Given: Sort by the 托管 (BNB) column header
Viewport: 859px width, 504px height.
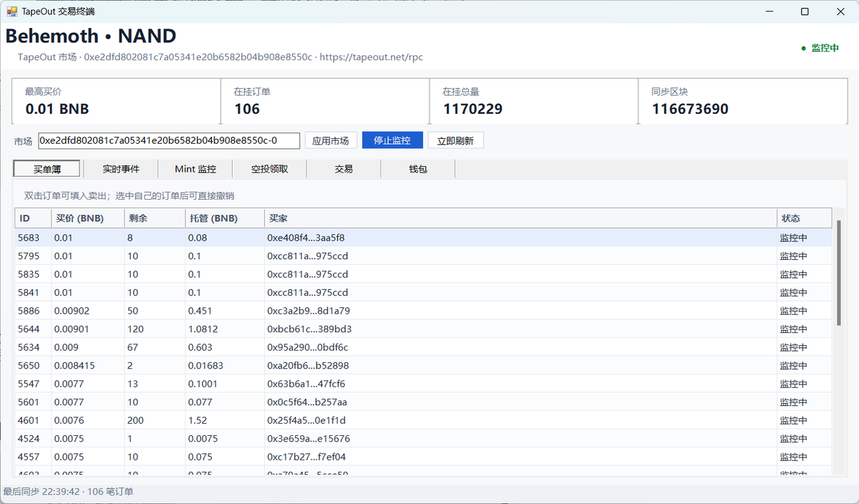Looking at the screenshot, I should tap(225, 218).
